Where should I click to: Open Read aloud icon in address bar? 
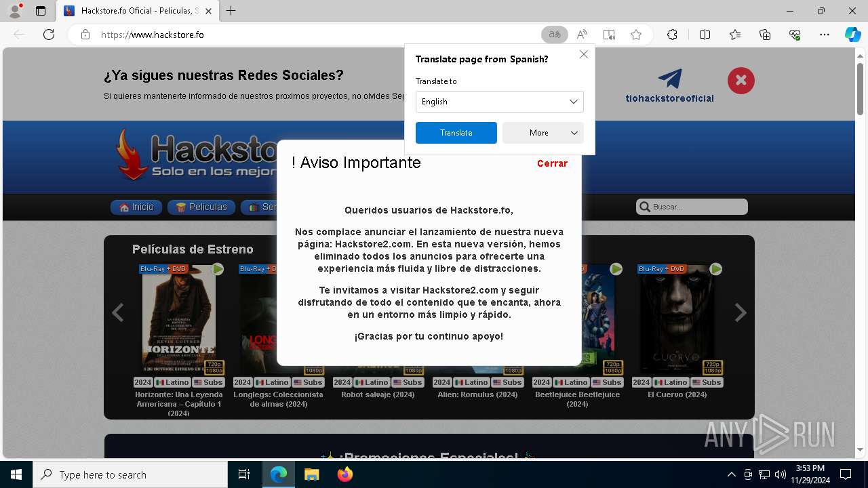tap(582, 35)
